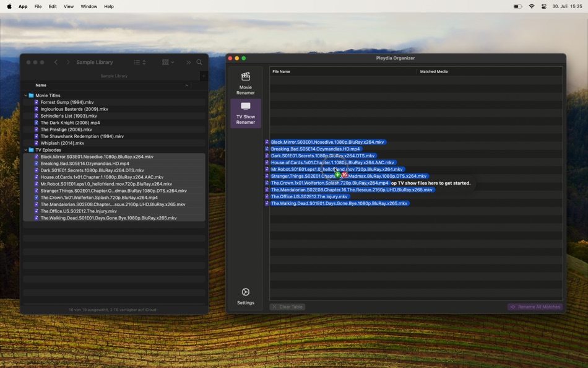This screenshot has width=588, height=368.
Task: Click the Forrest Gump file icon
Action: [x=37, y=102]
